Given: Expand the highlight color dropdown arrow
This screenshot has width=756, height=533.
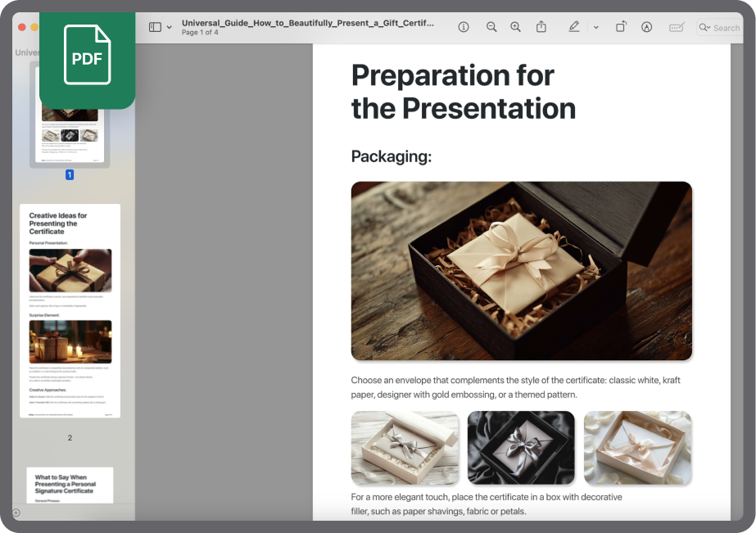Looking at the screenshot, I should [595, 27].
